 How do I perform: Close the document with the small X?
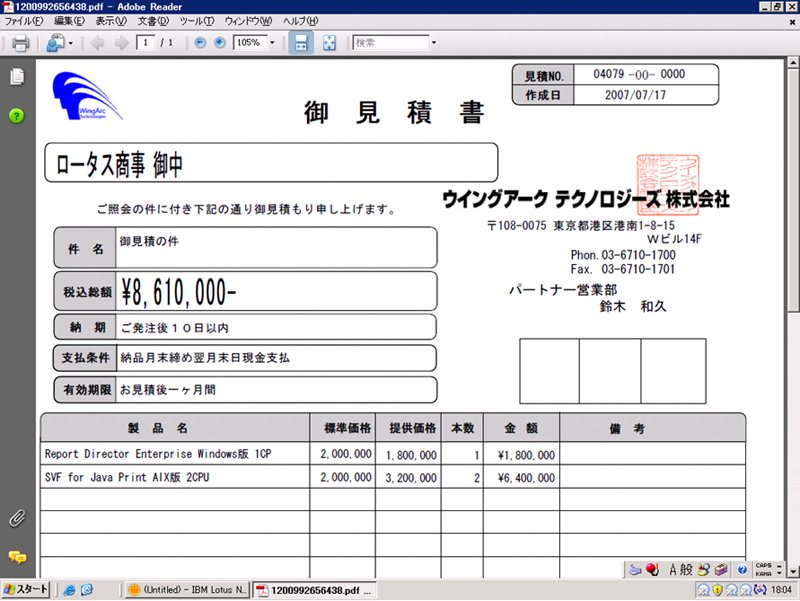pyautogui.click(x=792, y=22)
